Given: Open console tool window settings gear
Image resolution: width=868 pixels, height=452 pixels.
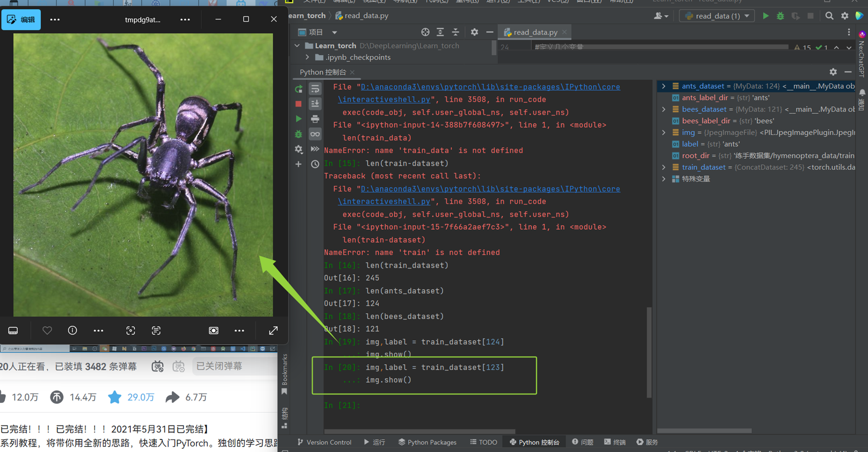Looking at the screenshot, I should tap(833, 72).
